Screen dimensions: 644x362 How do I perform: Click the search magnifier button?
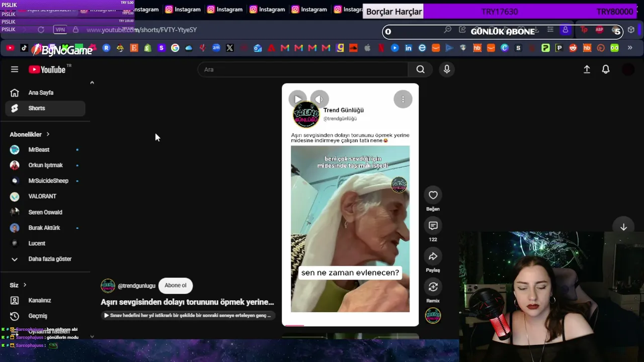(420, 69)
